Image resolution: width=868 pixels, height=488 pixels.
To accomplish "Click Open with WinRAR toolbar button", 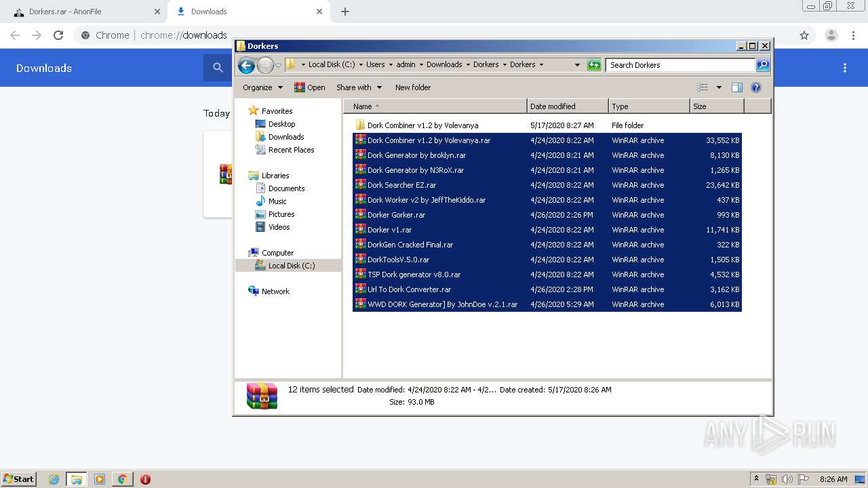I will (x=309, y=87).
